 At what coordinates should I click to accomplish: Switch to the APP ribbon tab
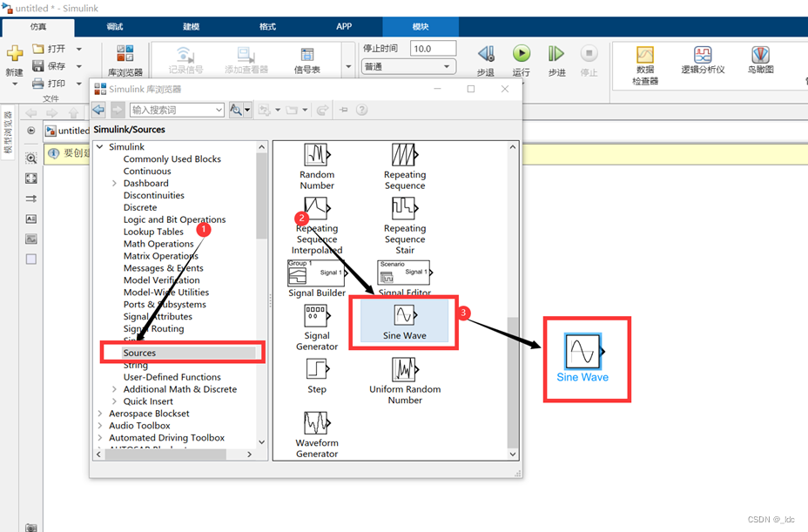tap(344, 26)
